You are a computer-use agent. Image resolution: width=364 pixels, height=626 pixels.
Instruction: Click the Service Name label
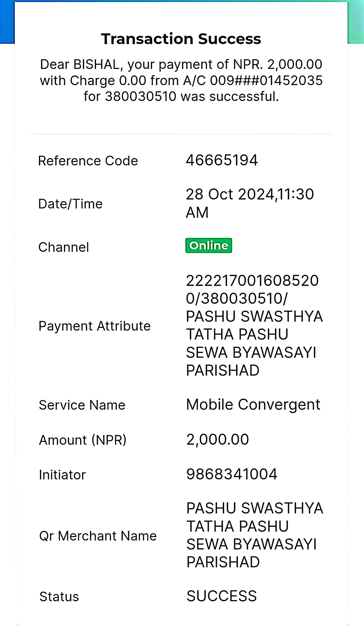82,405
